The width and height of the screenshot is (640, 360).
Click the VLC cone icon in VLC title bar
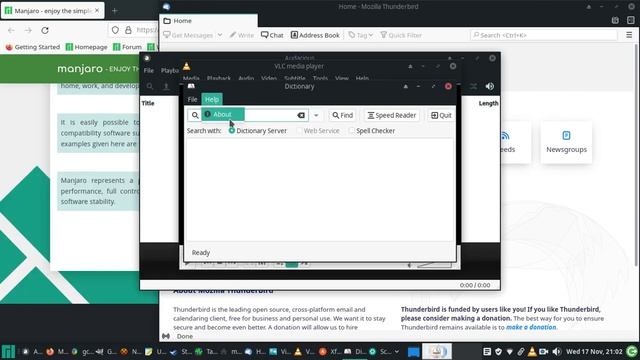point(187,66)
